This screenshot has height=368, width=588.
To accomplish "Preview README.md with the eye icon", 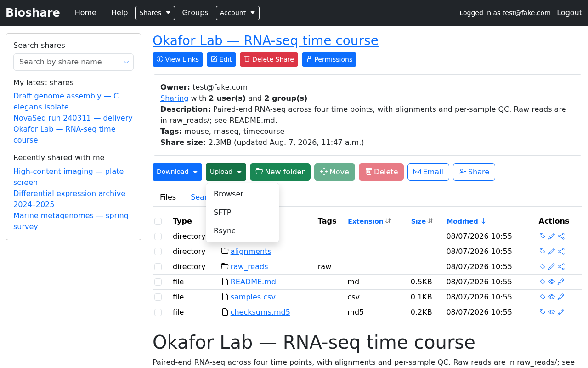I will [552, 282].
